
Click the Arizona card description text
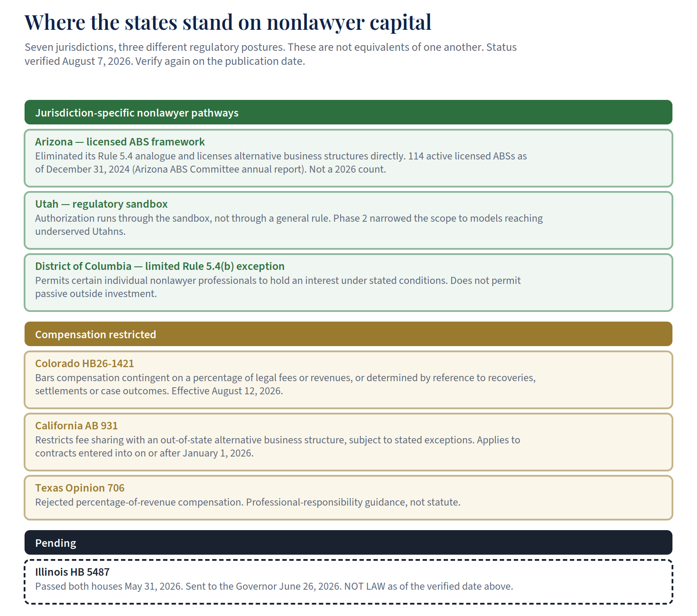pyautogui.click(x=281, y=163)
